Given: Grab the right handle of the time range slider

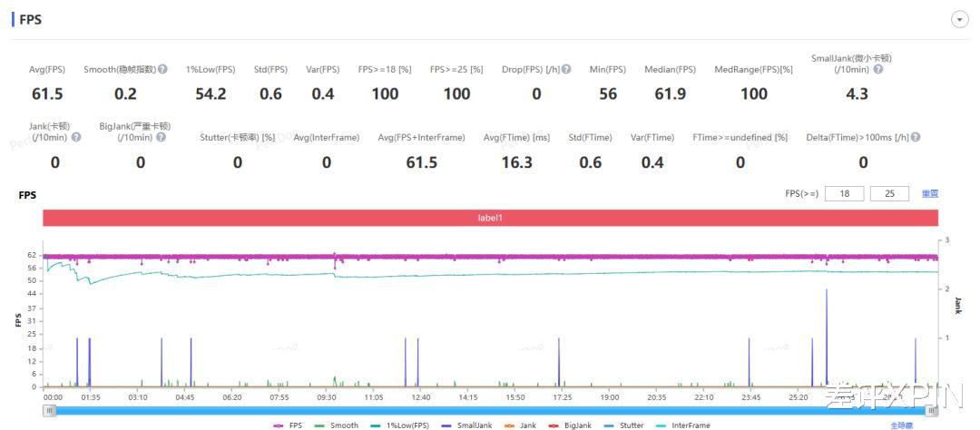Looking at the screenshot, I should [931, 411].
